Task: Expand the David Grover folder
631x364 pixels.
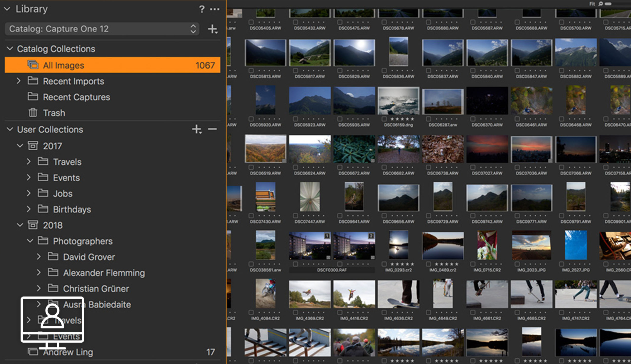Action: (39, 257)
